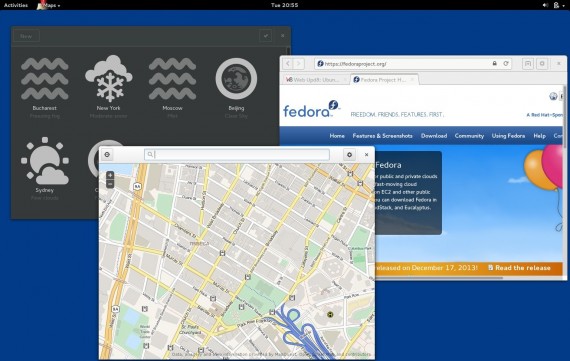Click the yellow-black marker on the map
570x361 pixels.
(x=330, y=314)
